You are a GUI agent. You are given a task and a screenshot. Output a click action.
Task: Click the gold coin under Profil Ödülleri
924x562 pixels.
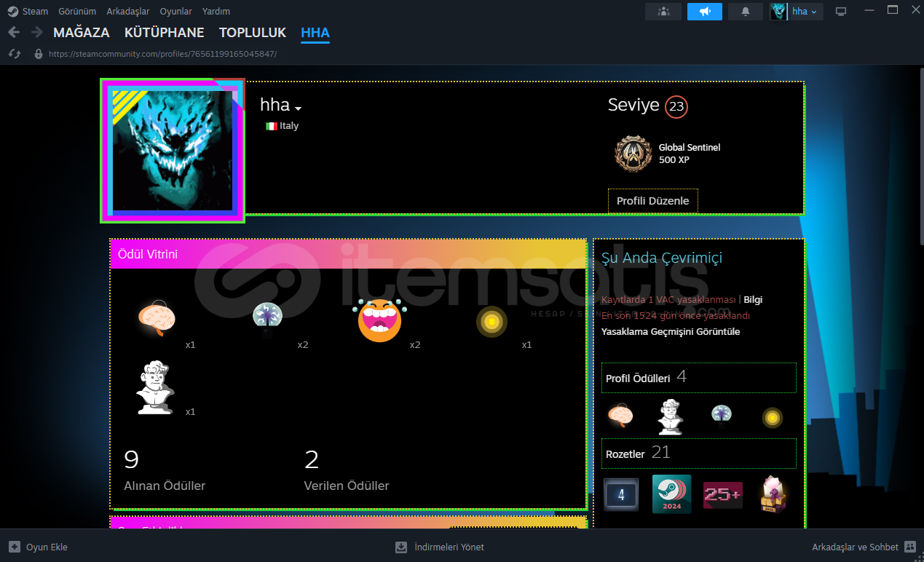pos(773,418)
